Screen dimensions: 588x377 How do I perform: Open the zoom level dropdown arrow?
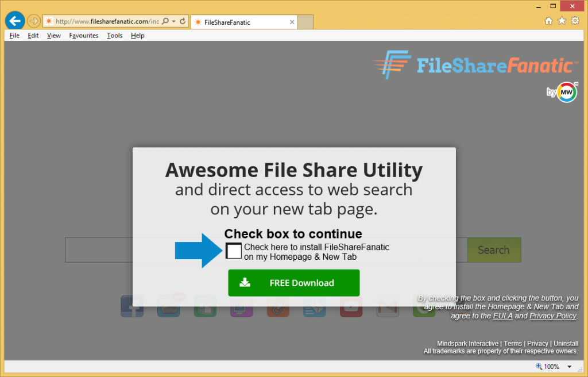tap(569, 367)
